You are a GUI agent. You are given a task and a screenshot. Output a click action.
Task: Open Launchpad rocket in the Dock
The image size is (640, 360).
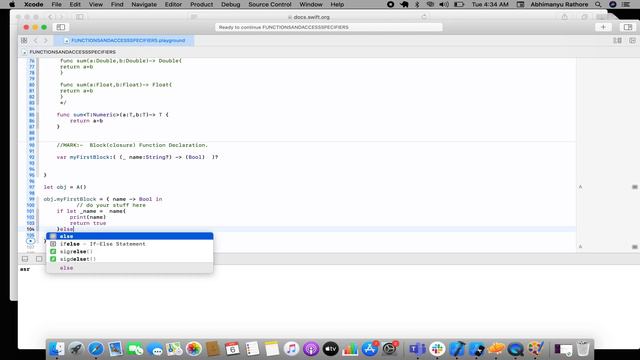pyautogui.click(x=76, y=349)
